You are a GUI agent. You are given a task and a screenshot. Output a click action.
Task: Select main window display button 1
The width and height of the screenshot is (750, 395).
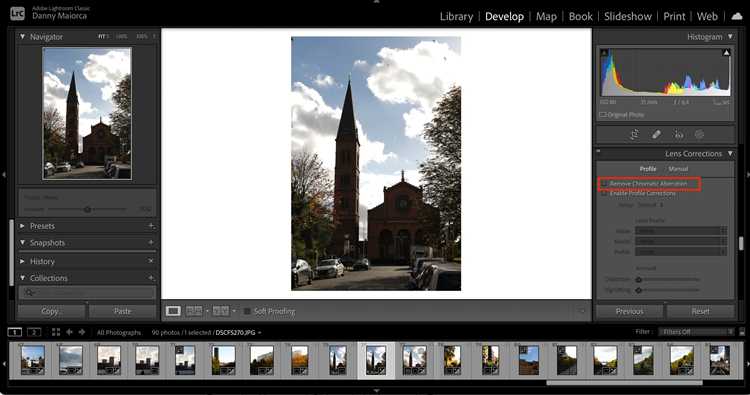pos(15,332)
